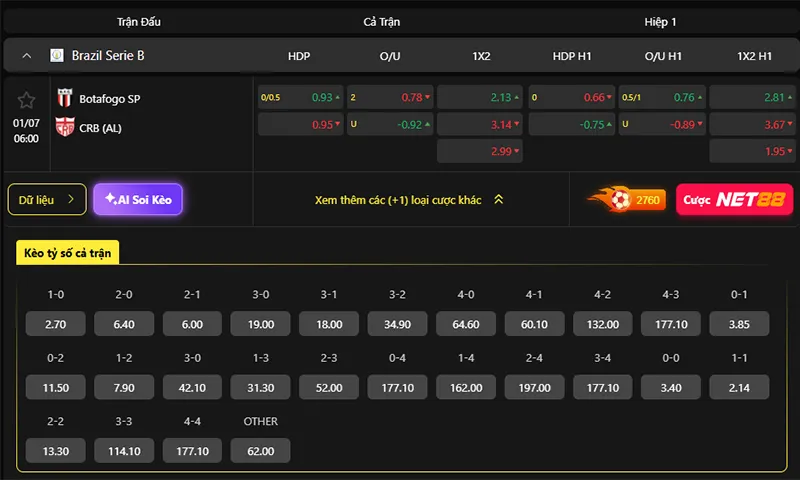Viewport: 800px width, 480px height.
Task: Select HDP odds 0.93 for Botafogo SP
Action: point(301,97)
